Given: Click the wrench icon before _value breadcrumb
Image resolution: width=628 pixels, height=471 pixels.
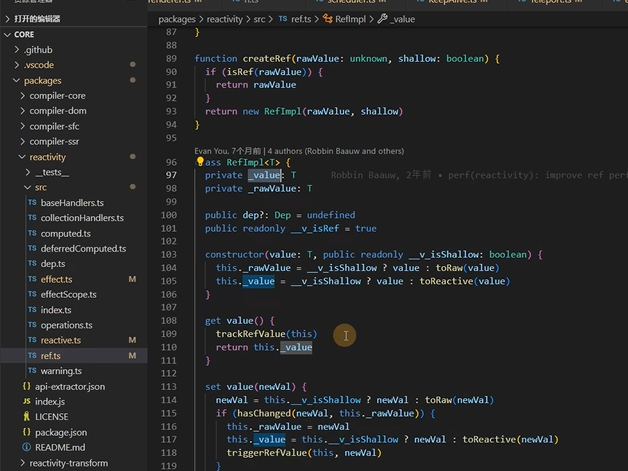Looking at the screenshot, I should click(382, 19).
